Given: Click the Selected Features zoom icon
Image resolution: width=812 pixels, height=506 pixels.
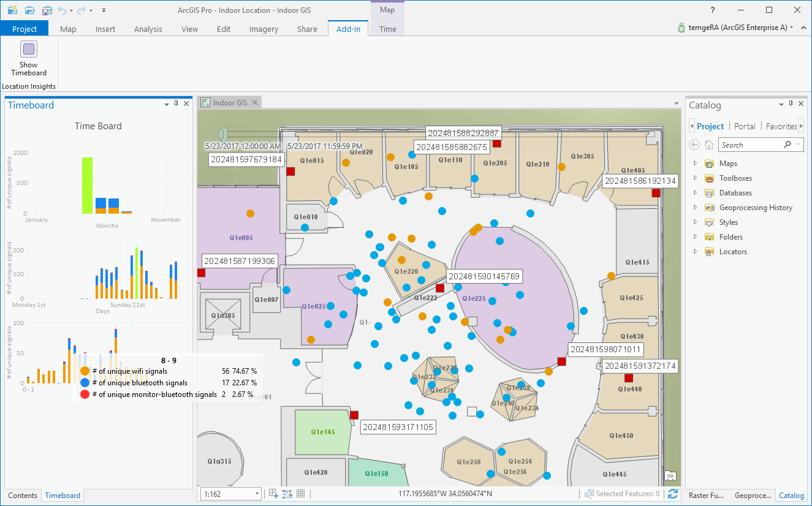Looking at the screenshot, I should [589, 494].
